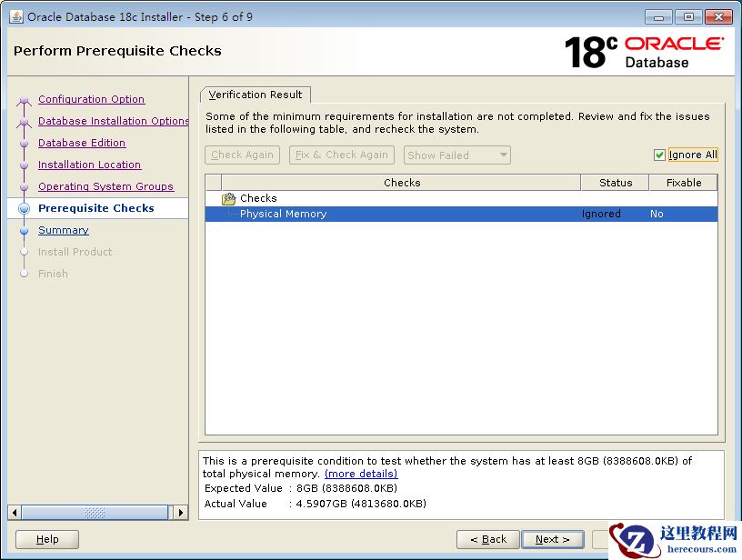This screenshot has width=742, height=560.
Task: Go to Database Edition step
Action: [x=82, y=143]
